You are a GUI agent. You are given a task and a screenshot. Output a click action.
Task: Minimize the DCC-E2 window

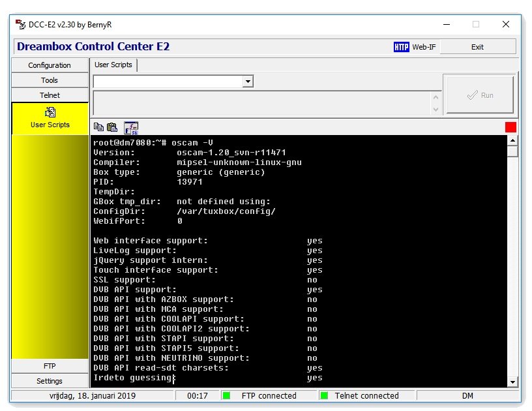[x=447, y=24]
